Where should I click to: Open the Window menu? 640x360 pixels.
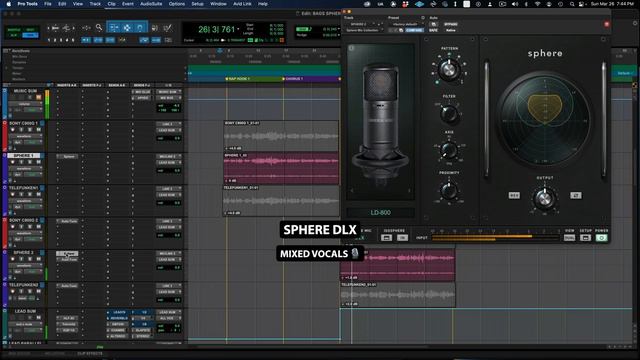(218, 4)
